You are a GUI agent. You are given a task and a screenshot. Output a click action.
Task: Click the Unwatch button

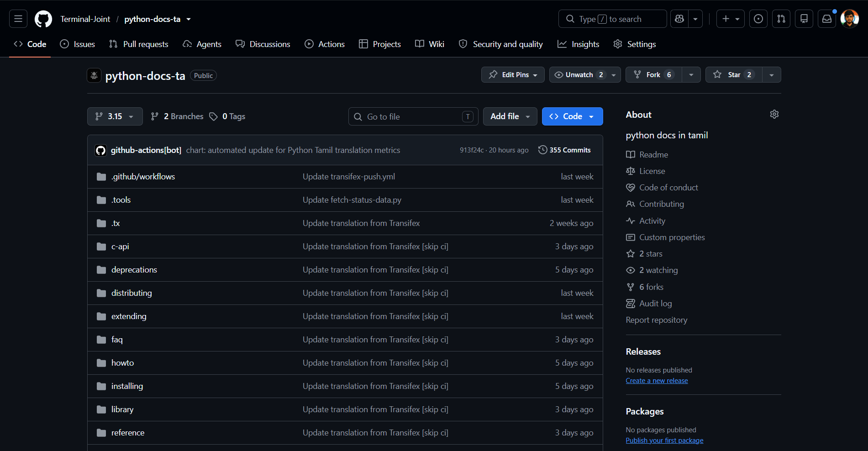[x=579, y=75]
